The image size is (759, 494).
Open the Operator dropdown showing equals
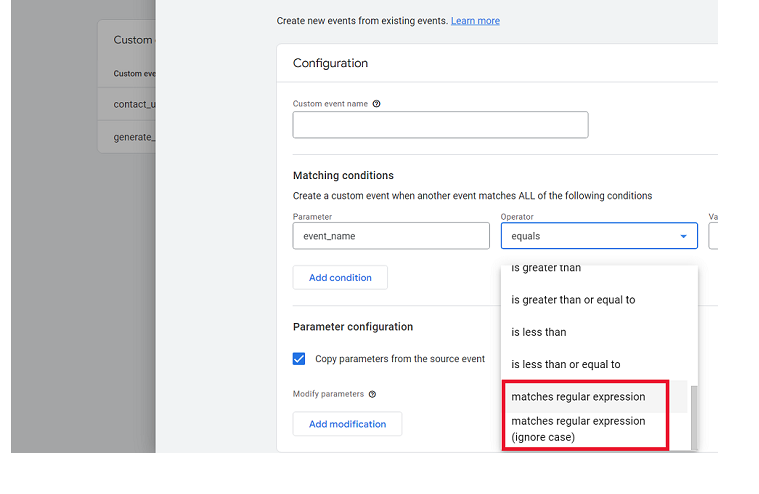(x=599, y=236)
